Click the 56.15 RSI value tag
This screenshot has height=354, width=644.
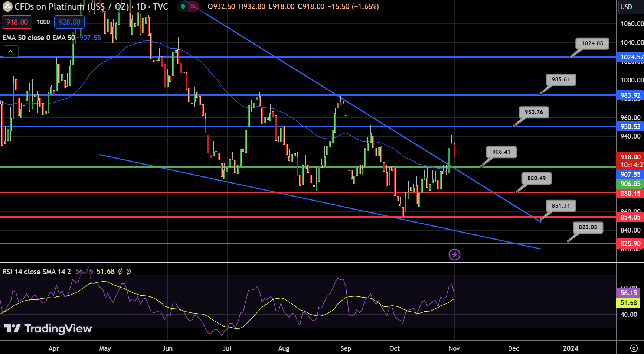pyautogui.click(x=628, y=293)
